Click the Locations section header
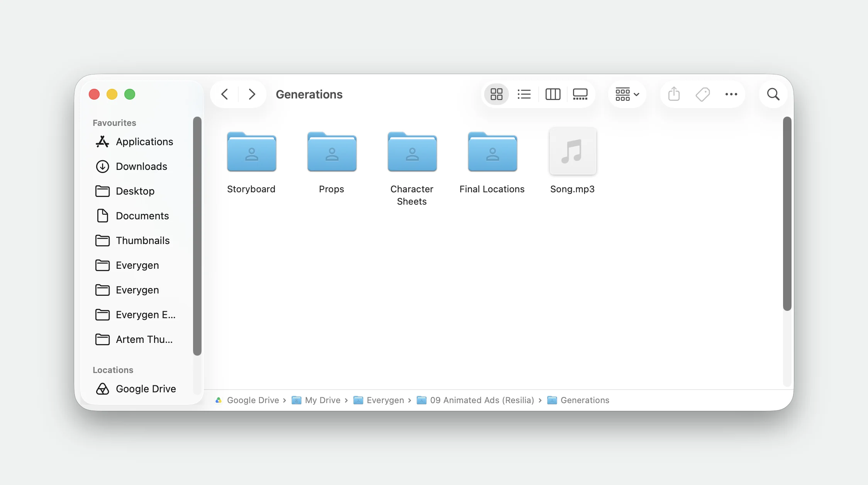This screenshot has height=485, width=868. 113,370
